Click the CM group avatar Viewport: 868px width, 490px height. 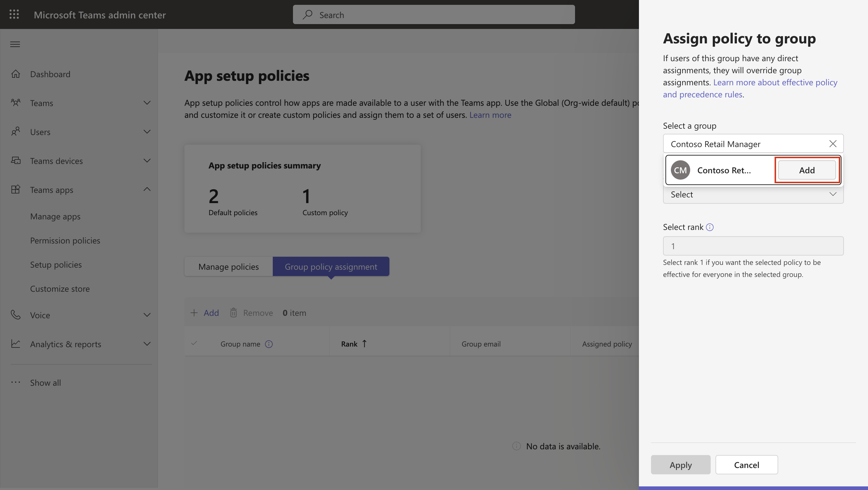tap(680, 170)
